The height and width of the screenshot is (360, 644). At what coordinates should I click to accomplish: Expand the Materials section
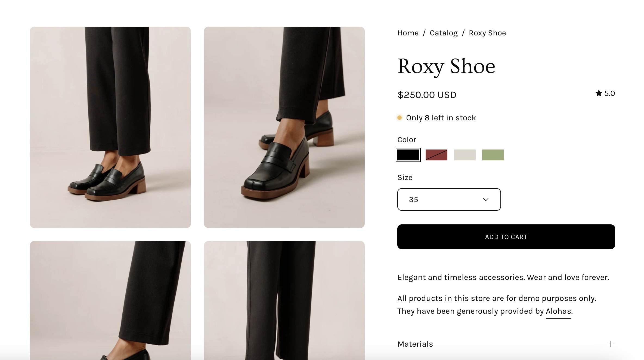coord(415,344)
